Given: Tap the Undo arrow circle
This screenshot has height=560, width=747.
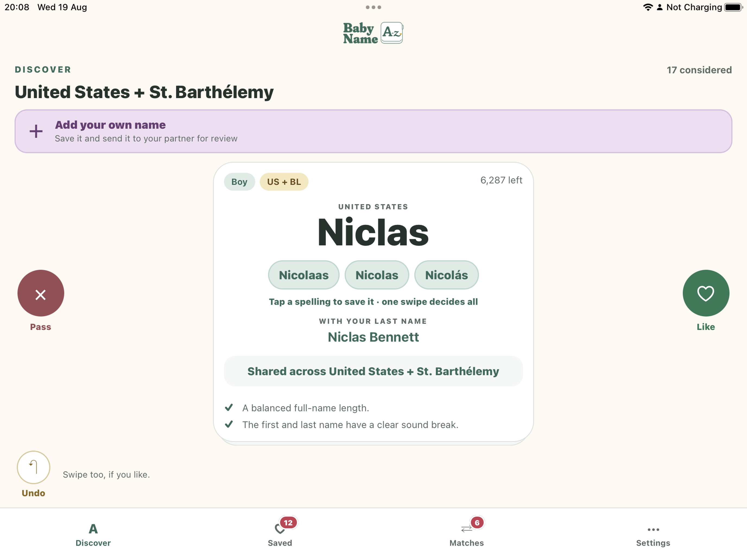Looking at the screenshot, I should point(33,467).
